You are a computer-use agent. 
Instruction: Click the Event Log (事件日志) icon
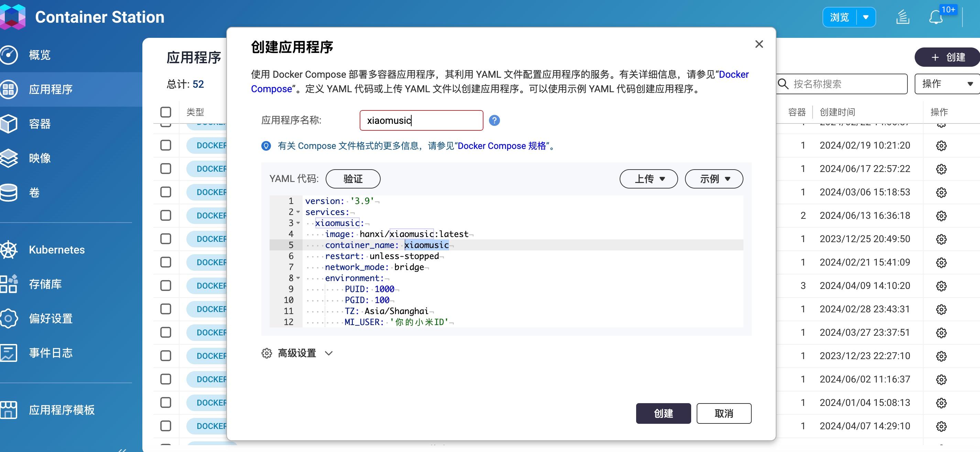pos(8,353)
